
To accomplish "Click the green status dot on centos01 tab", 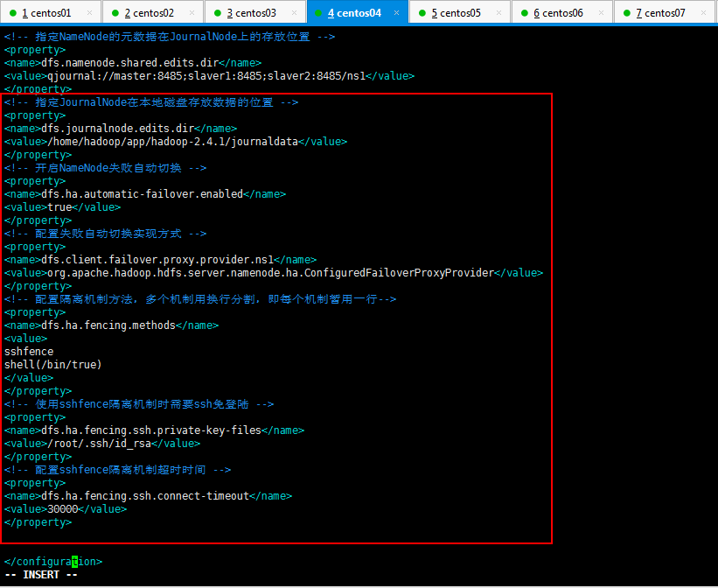I will 13,13.
